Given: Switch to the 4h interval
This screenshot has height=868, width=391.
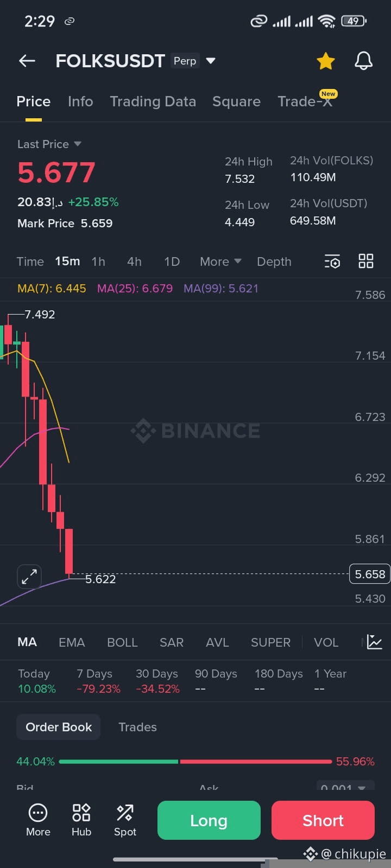Looking at the screenshot, I should (134, 261).
